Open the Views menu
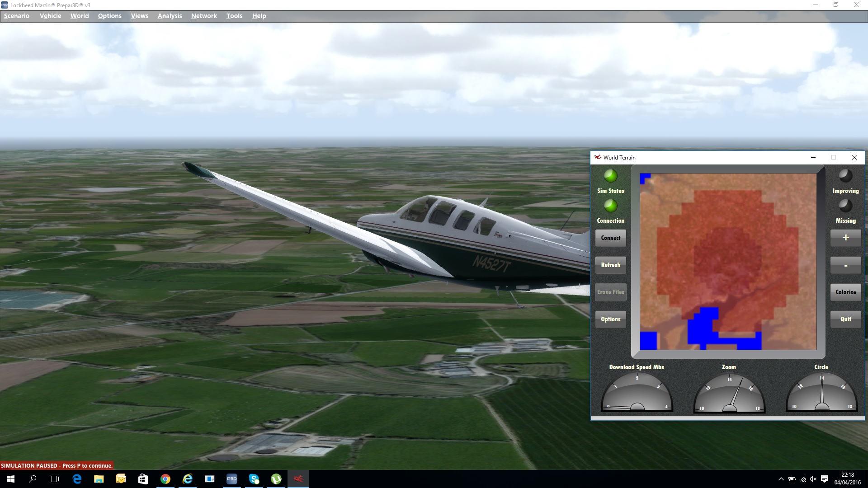Screen dimensions: 868x488 (x=140, y=16)
